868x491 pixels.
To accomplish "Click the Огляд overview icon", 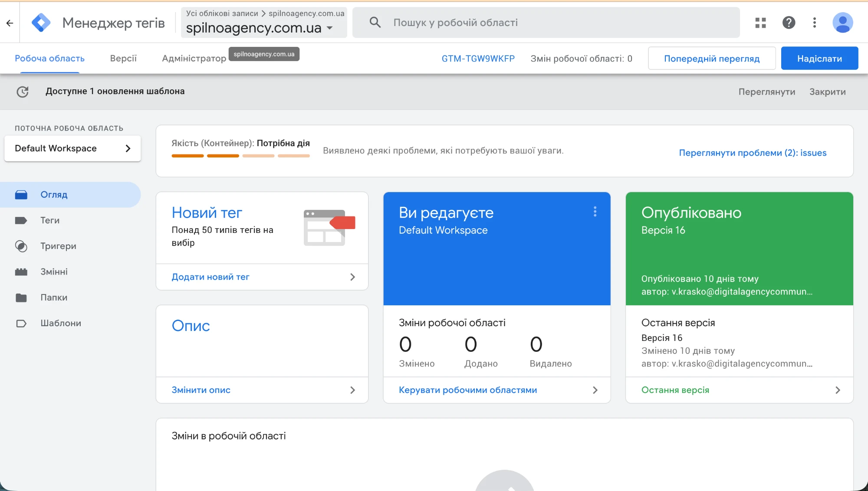I will pos(21,195).
